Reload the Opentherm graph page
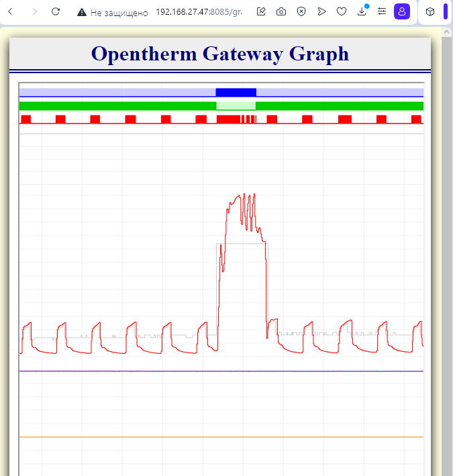The width and height of the screenshot is (453, 476). coord(56,11)
